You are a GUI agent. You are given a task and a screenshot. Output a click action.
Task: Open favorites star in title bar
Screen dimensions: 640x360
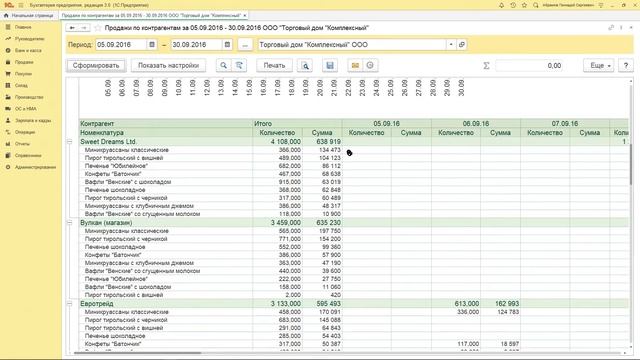point(524,5)
